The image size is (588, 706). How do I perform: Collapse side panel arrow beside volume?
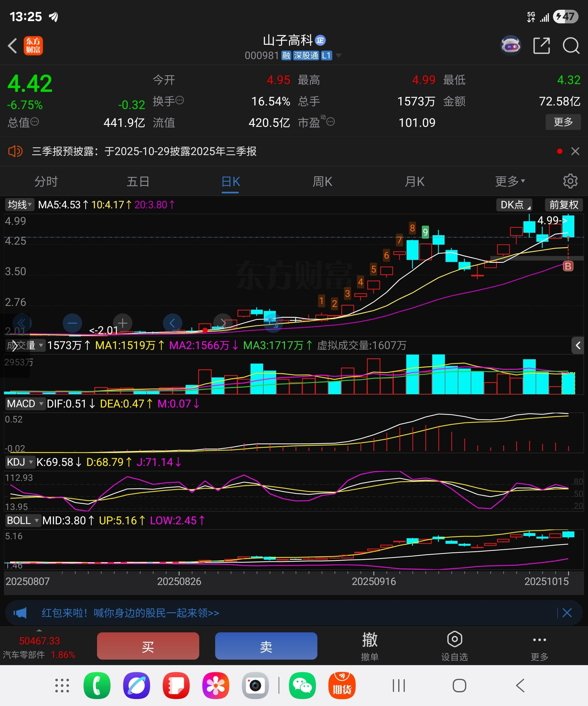click(578, 345)
